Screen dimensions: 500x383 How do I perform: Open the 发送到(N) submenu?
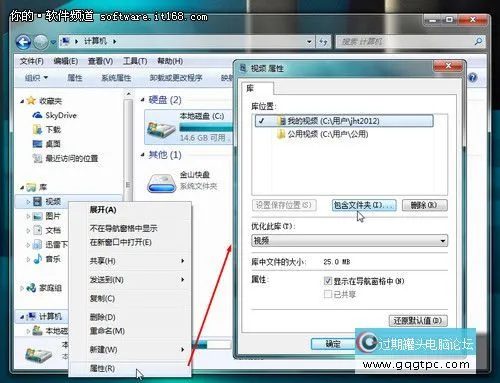click(x=130, y=280)
